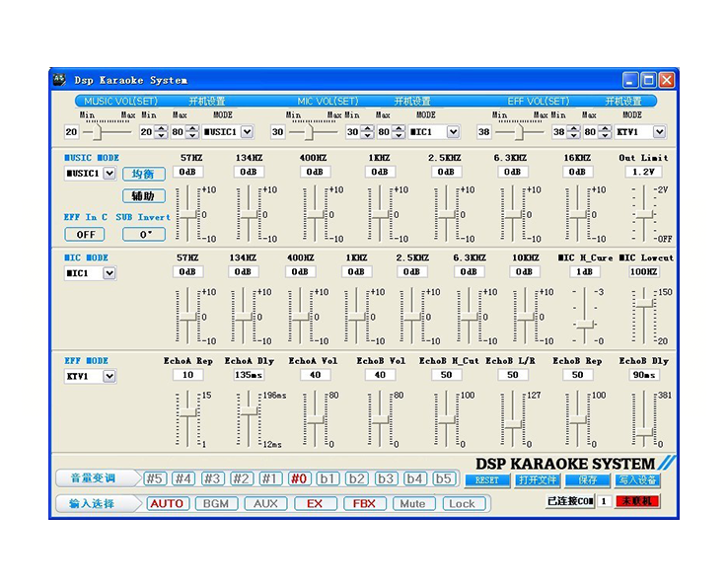Click the red 未联机 offline status button
This screenshot has width=728, height=588.
click(637, 501)
